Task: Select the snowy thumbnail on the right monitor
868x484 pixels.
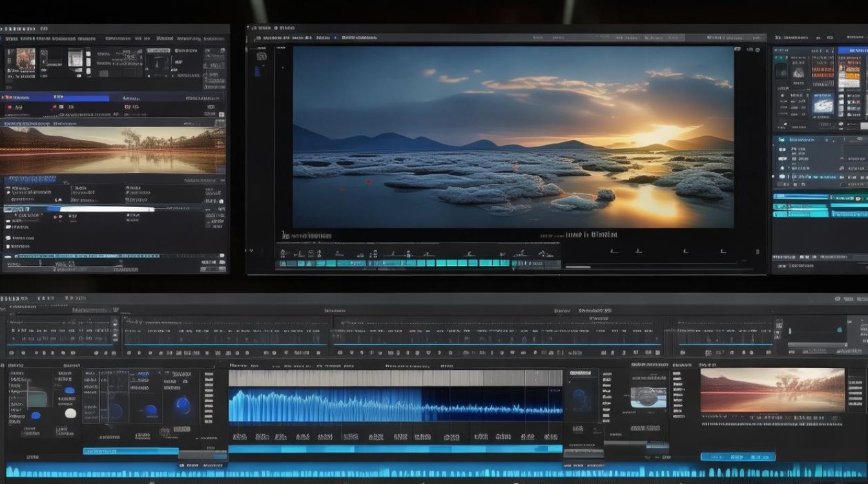Action: [x=823, y=105]
